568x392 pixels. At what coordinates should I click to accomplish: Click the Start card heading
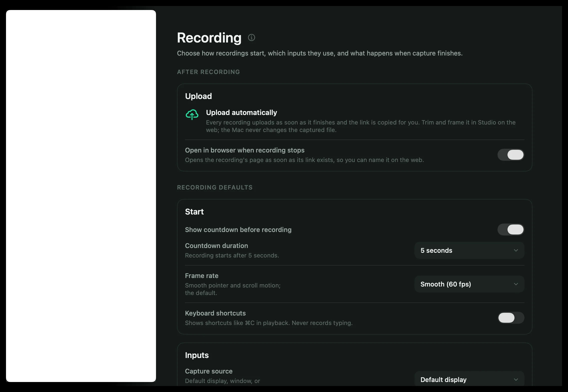(194, 212)
